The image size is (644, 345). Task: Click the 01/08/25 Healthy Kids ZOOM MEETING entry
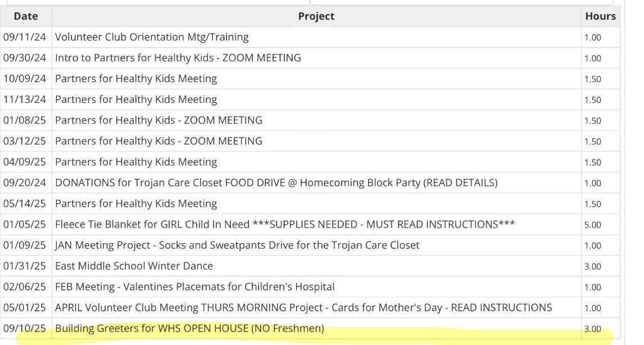click(x=158, y=120)
